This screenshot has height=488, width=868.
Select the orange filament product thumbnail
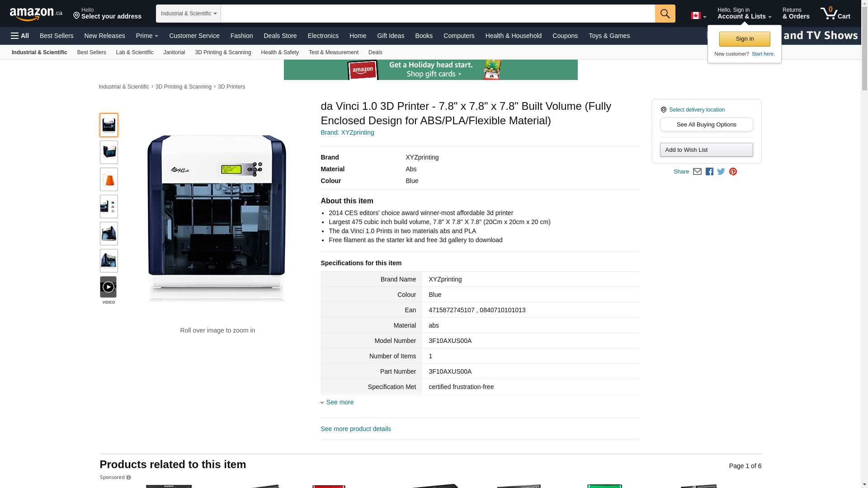108,179
